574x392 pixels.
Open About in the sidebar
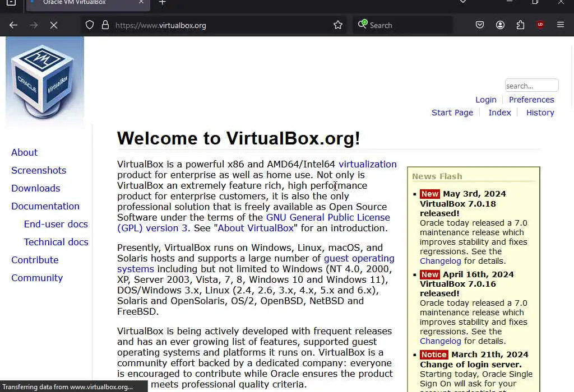24,152
